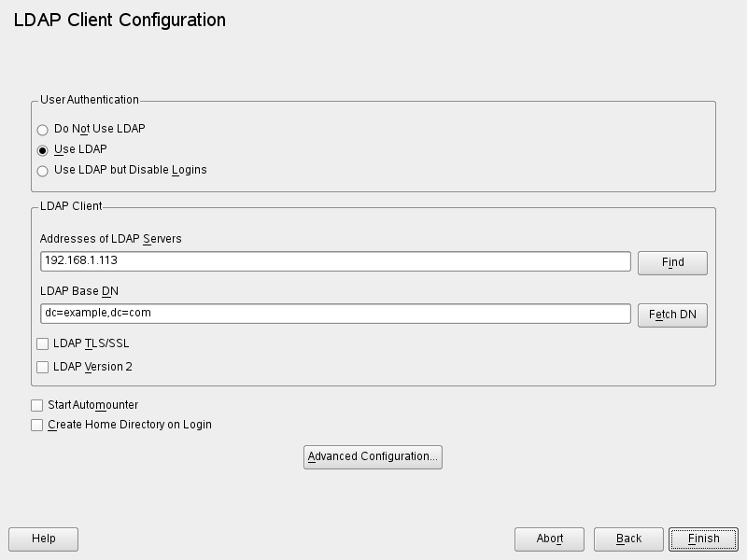
Task: Enable the LDAP TLS/SSL checkbox
Action: point(43,344)
